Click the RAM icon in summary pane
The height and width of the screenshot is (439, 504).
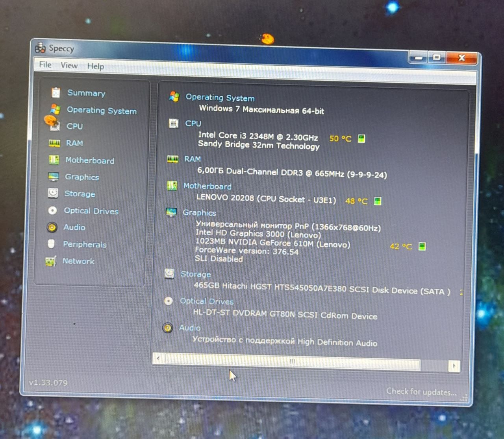coord(172,159)
